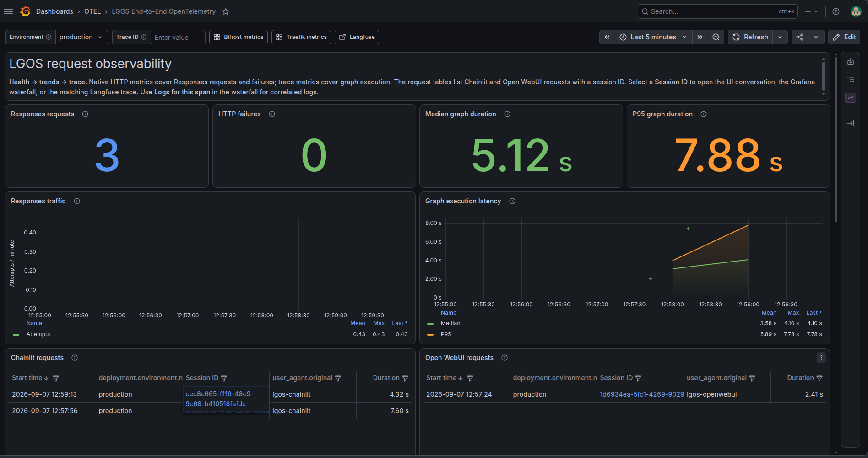Click the Grafana logo icon
Image resolution: width=868 pixels, height=458 pixels.
click(x=26, y=11)
